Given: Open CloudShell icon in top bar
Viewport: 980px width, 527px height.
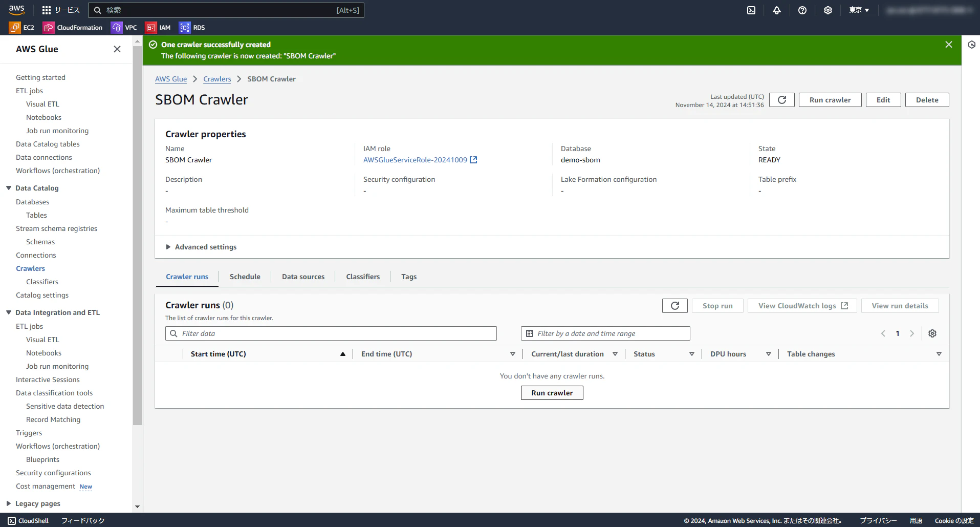Looking at the screenshot, I should pos(751,10).
